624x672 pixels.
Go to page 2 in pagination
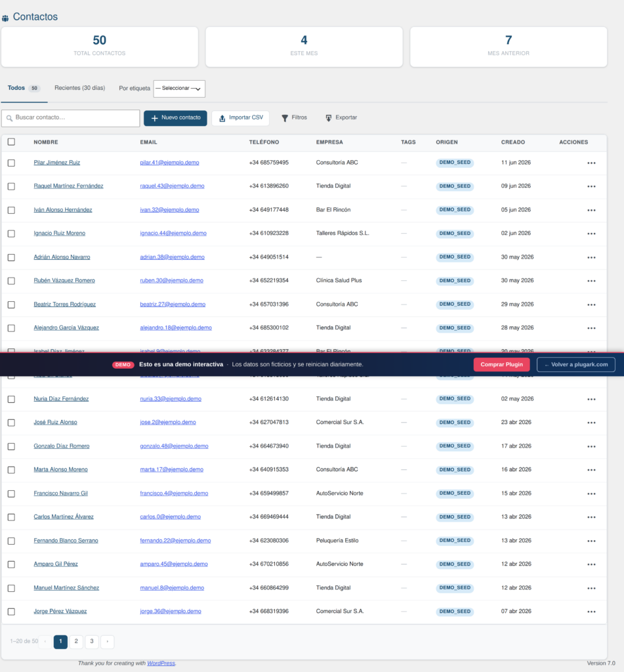tap(76, 642)
